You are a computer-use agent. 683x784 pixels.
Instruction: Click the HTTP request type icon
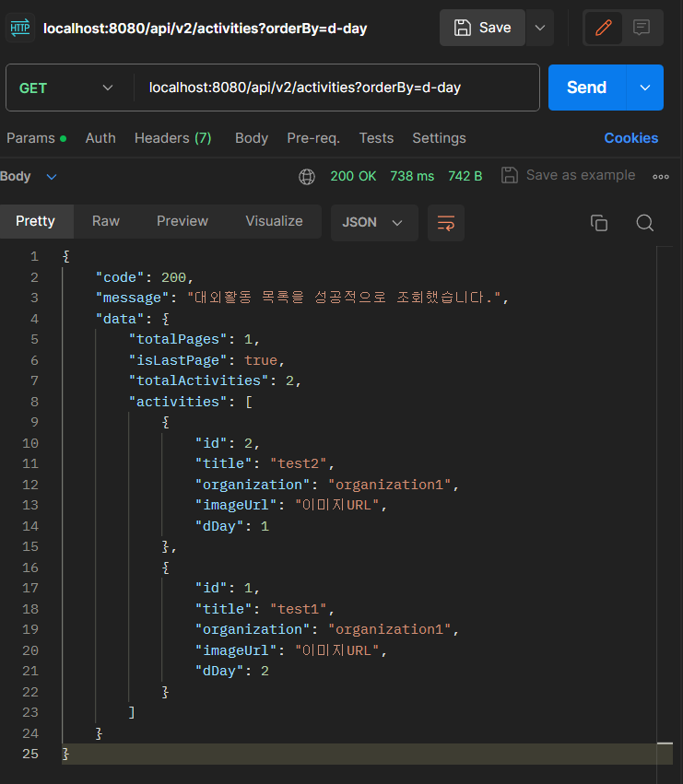coord(20,28)
